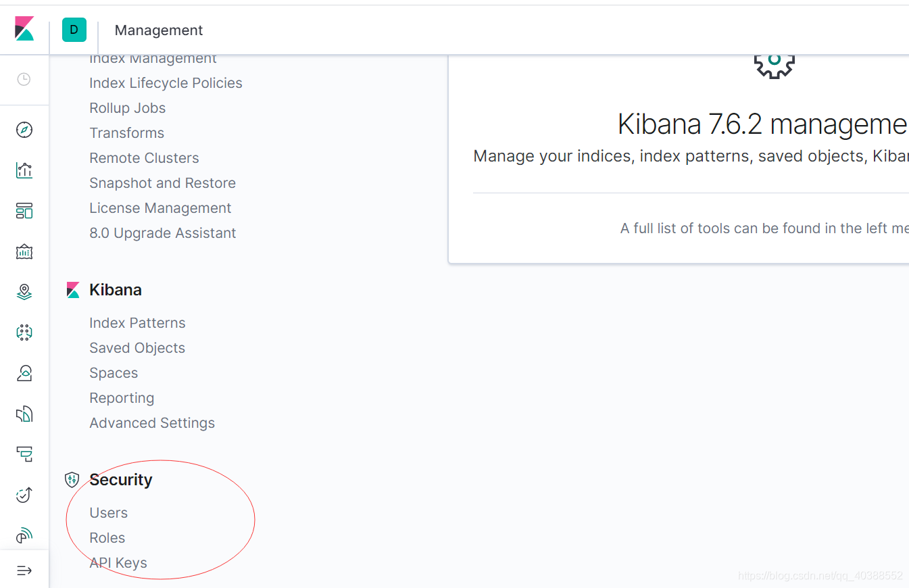The height and width of the screenshot is (588, 909).
Task: Open Users under Security
Action: coord(108,513)
